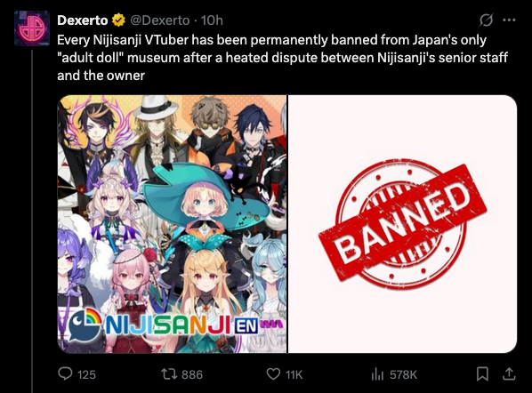Open the 10h timestamp link
532x393 pixels.
click(x=212, y=20)
